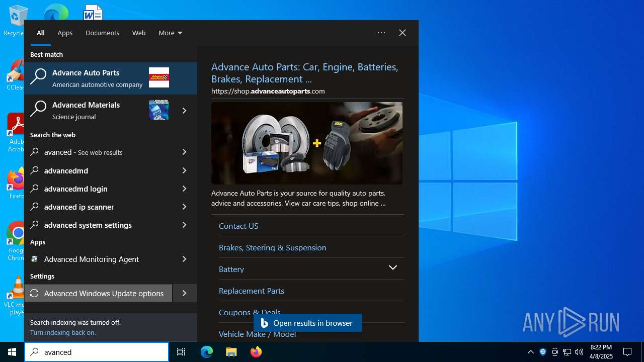Switch to the Documents tab
This screenshot has width=644, height=362.
click(102, 33)
